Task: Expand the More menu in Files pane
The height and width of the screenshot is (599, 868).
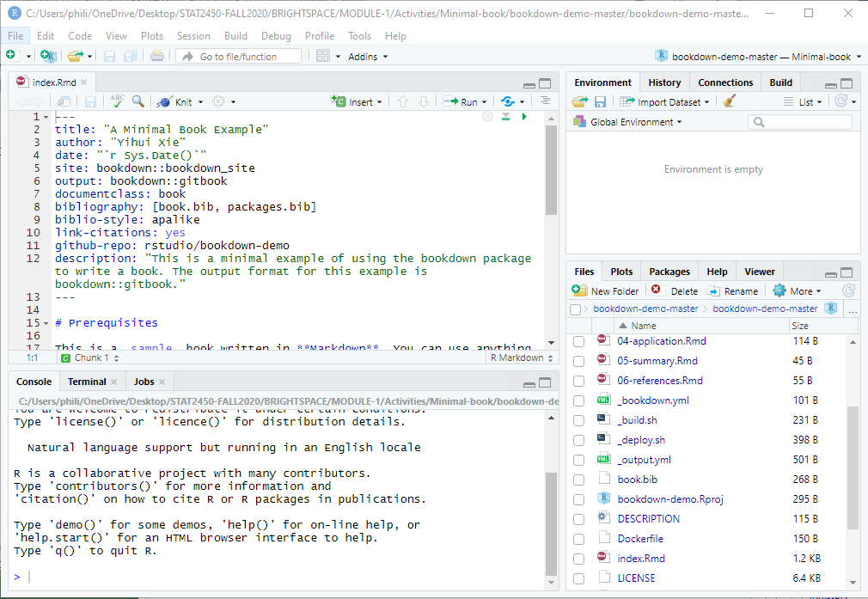Action: (x=798, y=290)
